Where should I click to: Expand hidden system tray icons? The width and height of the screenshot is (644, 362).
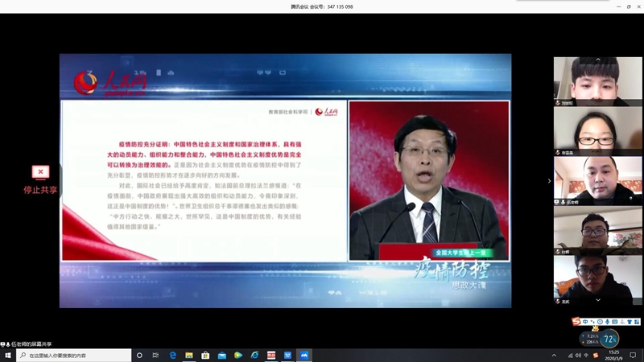tap(554, 356)
